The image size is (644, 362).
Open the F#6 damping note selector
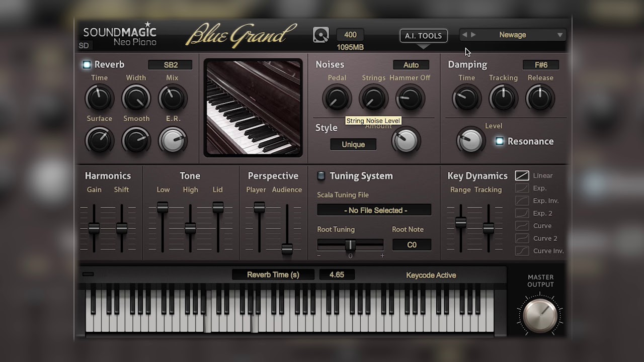(x=541, y=65)
